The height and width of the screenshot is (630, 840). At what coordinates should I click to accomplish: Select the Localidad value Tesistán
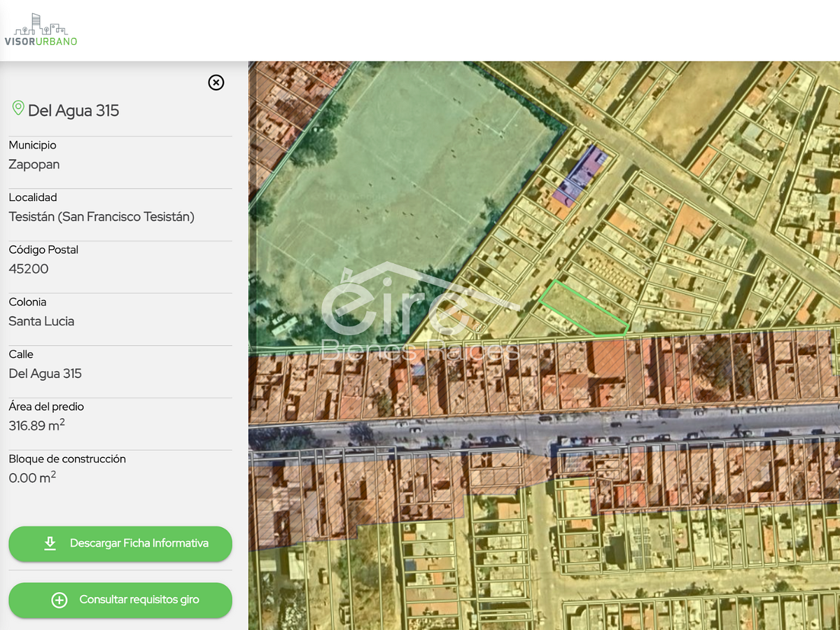point(101,217)
